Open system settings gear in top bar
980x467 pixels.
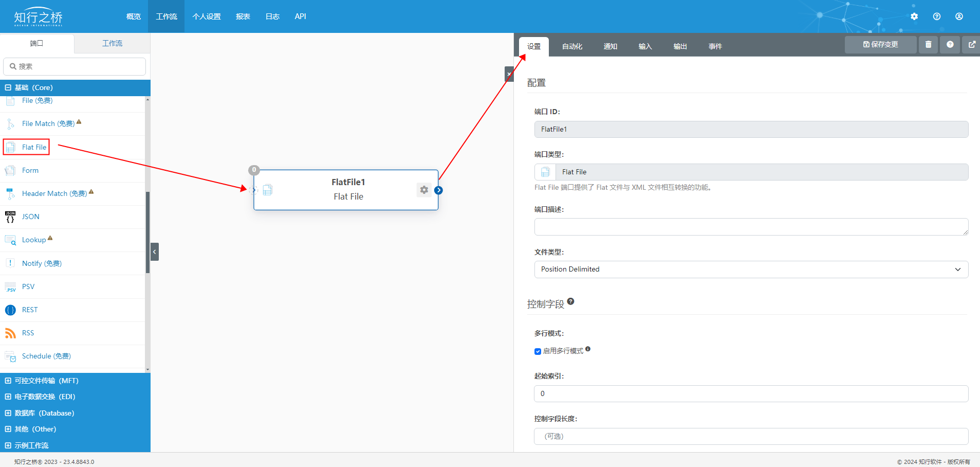pos(914,16)
